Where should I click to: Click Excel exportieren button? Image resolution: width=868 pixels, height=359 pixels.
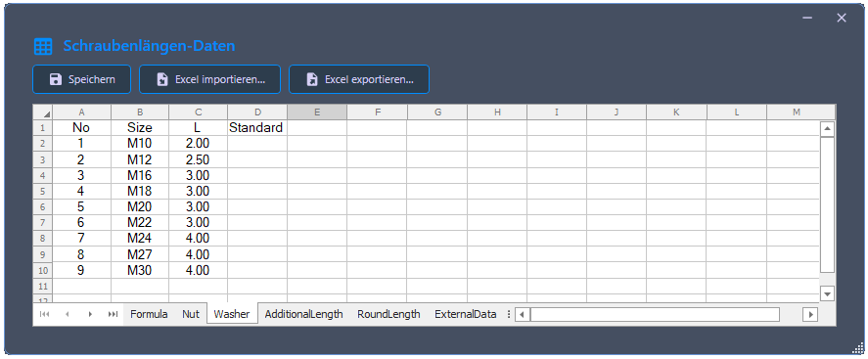pyautogui.click(x=359, y=79)
